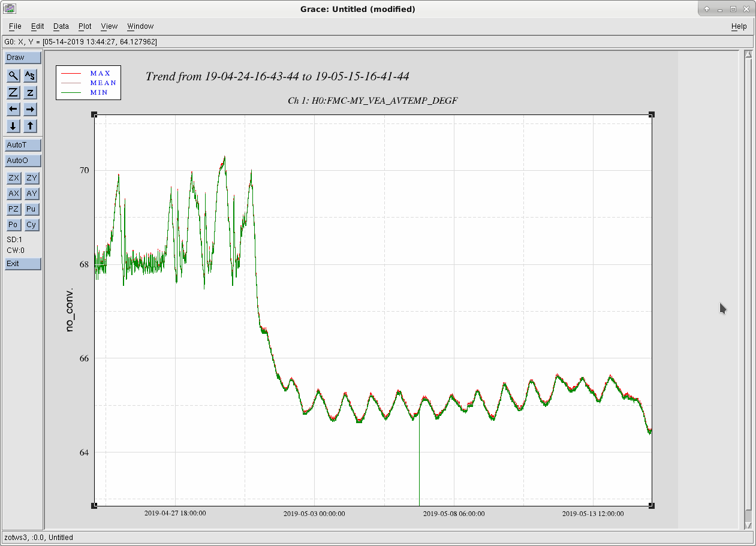Click the large Z zoom-in icon

[x=13, y=92]
